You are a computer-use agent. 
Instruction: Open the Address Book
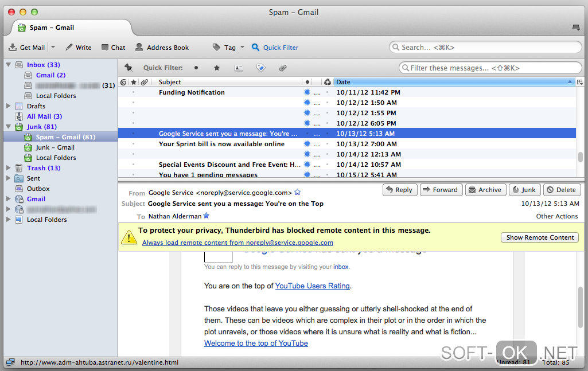click(162, 47)
